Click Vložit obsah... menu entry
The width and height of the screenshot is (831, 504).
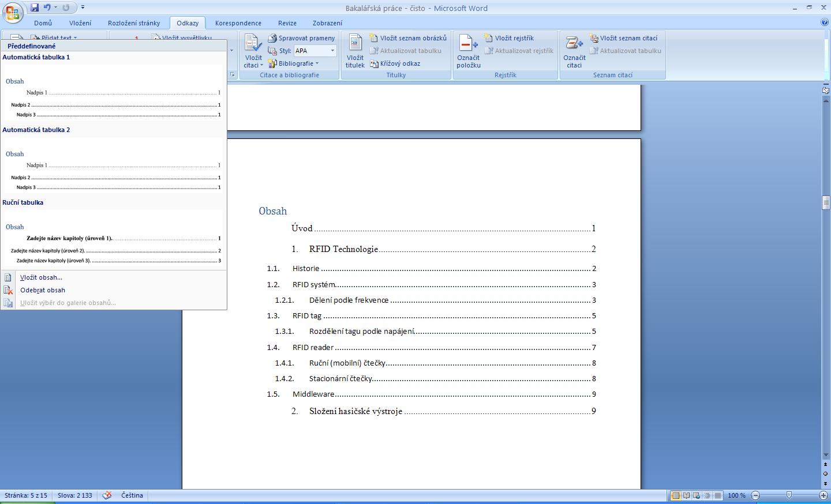click(41, 277)
